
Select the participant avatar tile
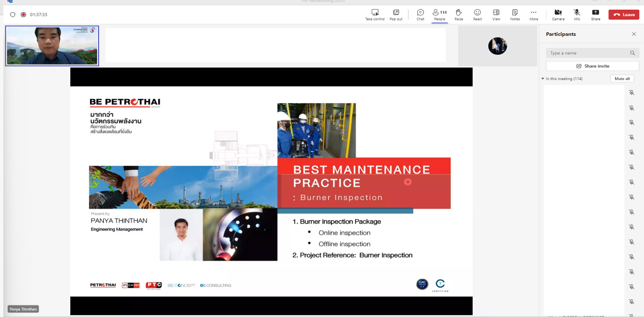tap(498, 46)
